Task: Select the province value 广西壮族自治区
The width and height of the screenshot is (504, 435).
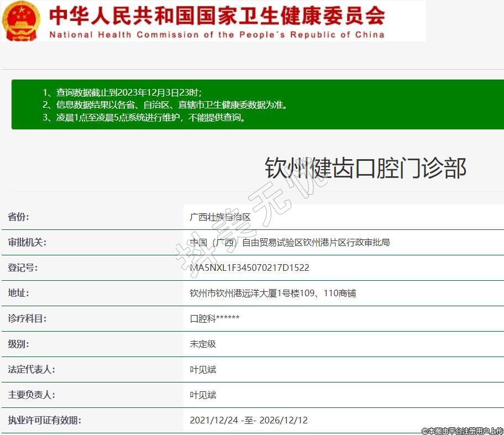Action: (x=220, y=217)
